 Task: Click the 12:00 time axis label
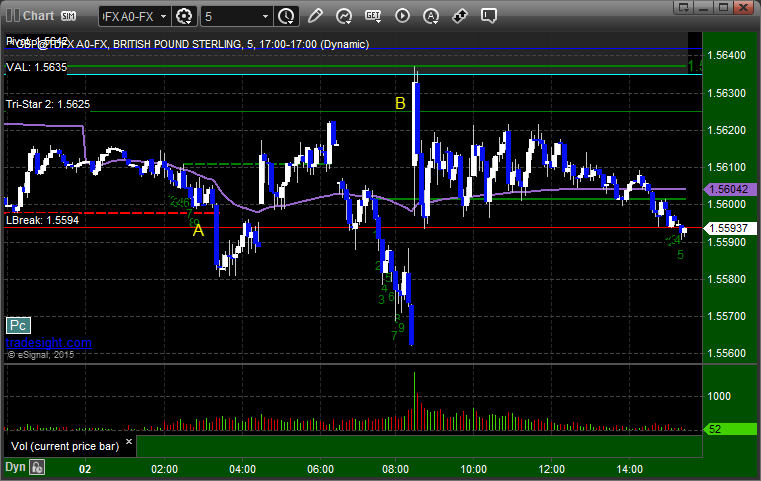click(x=551, y=469)
